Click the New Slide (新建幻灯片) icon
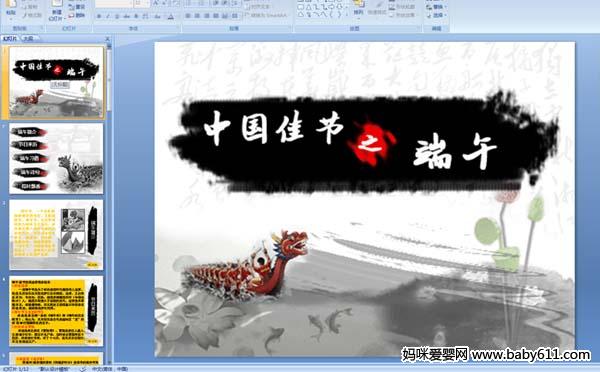Screen dimensions: 600x372 [57, 4]
